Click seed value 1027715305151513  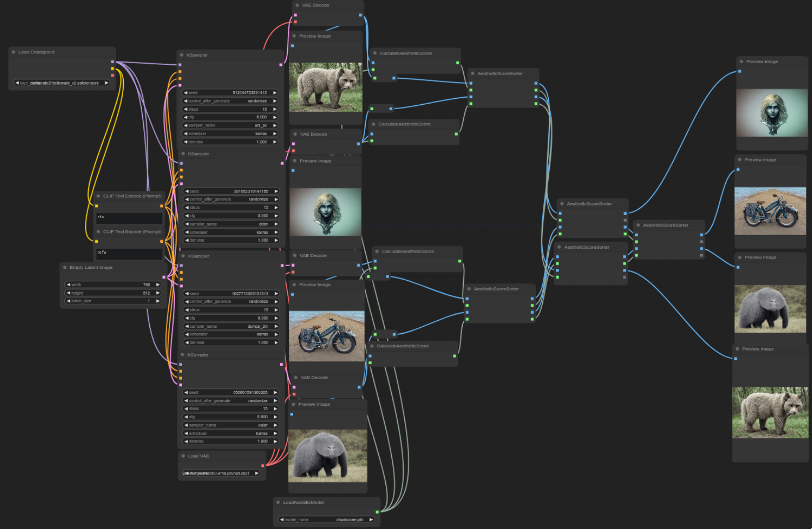[250, 293]
